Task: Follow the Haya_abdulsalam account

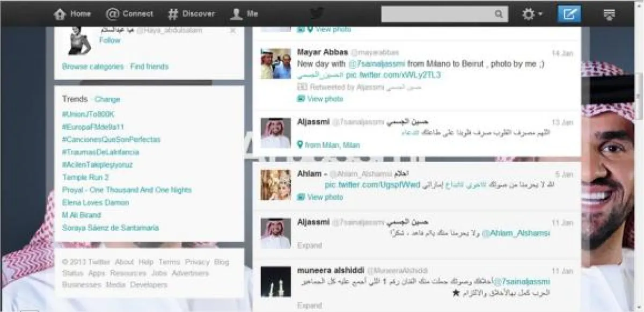Action: point(109,40)
